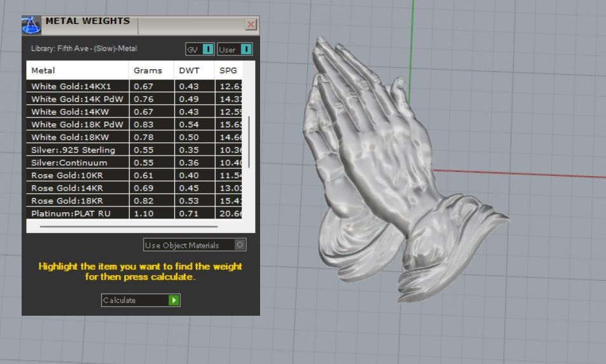Viewport: 606px width, 364px height.
Task: Click the 0.54 DWT value
Action: point(189,125)
